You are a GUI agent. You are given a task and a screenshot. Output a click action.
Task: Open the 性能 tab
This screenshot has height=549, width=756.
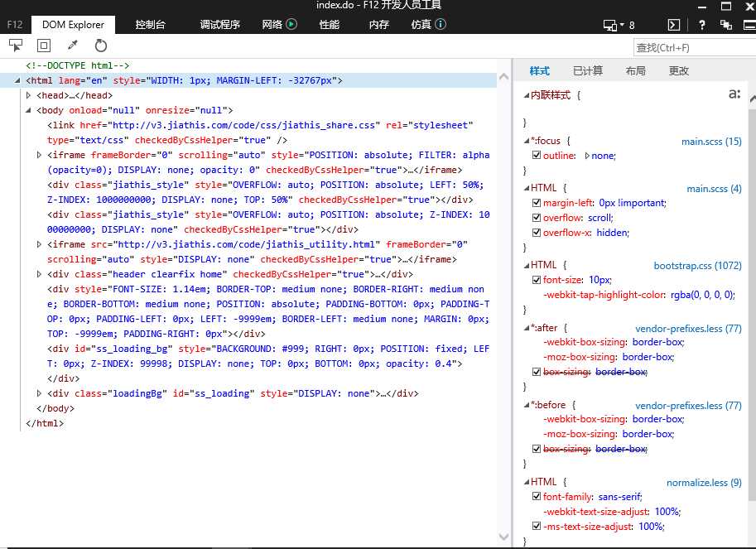pyautogui.click(x=330, y=25)
